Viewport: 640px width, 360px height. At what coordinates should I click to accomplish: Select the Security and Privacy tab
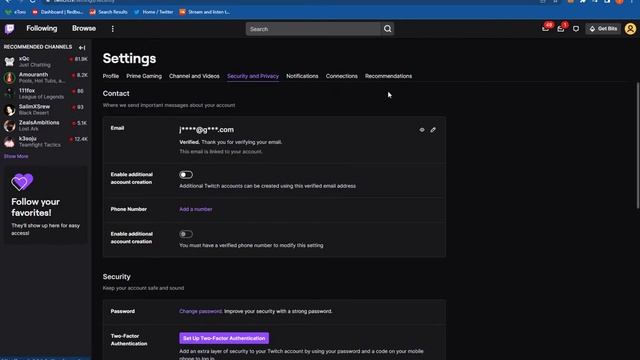[x=253, y=76]
